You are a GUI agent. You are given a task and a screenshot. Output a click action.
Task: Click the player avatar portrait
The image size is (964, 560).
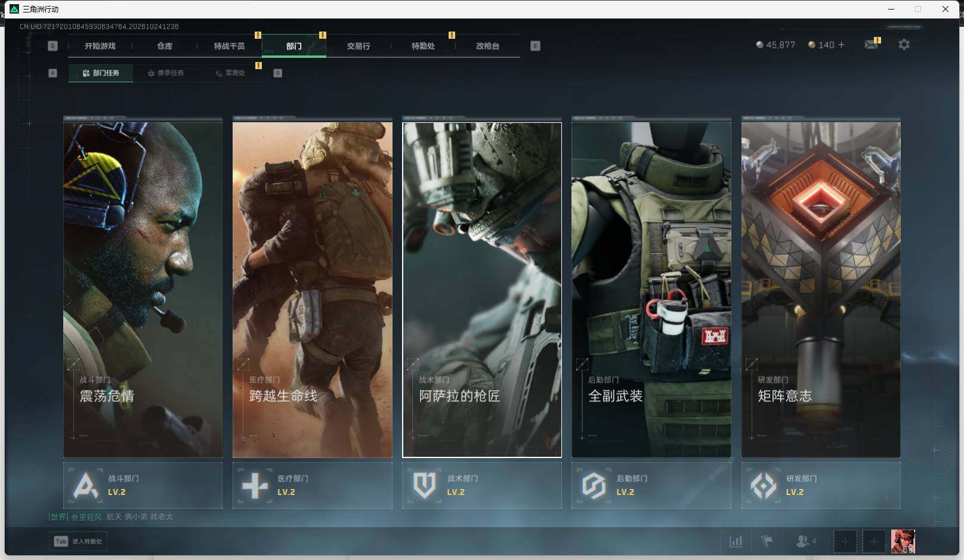pos(903,542)
